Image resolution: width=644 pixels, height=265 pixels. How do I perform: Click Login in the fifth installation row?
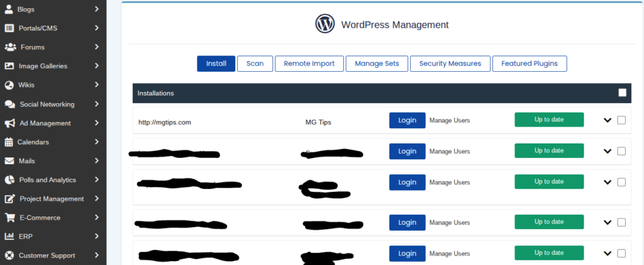click(x=408, y=253)
